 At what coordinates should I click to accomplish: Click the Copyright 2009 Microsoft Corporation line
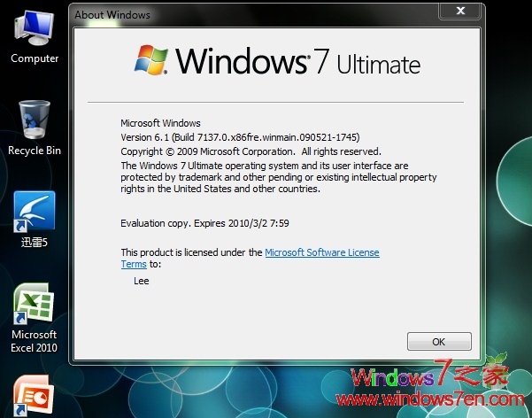coord(251,151)
